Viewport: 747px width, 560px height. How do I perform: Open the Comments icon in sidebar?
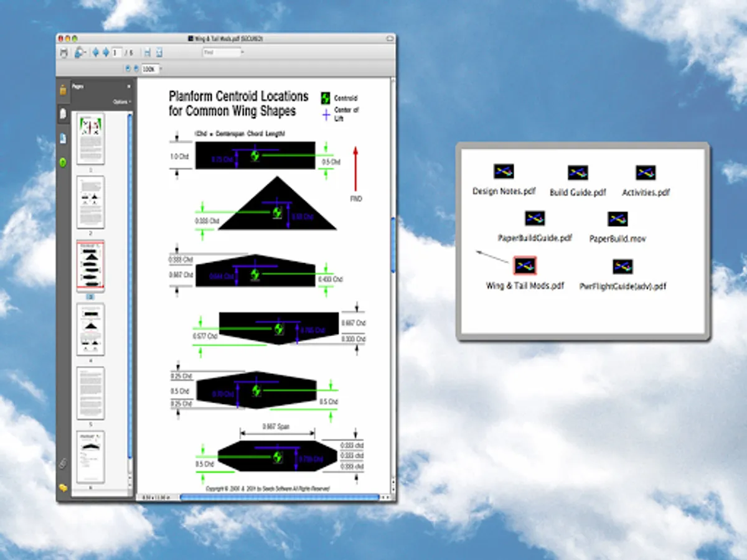click(x=63, y=488)
